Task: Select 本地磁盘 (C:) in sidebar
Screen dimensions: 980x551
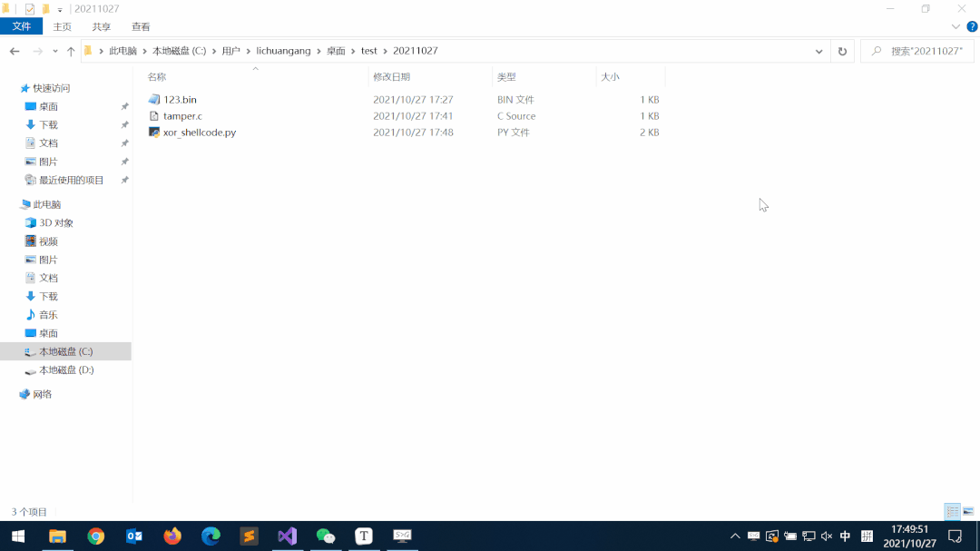Action: 65,351
